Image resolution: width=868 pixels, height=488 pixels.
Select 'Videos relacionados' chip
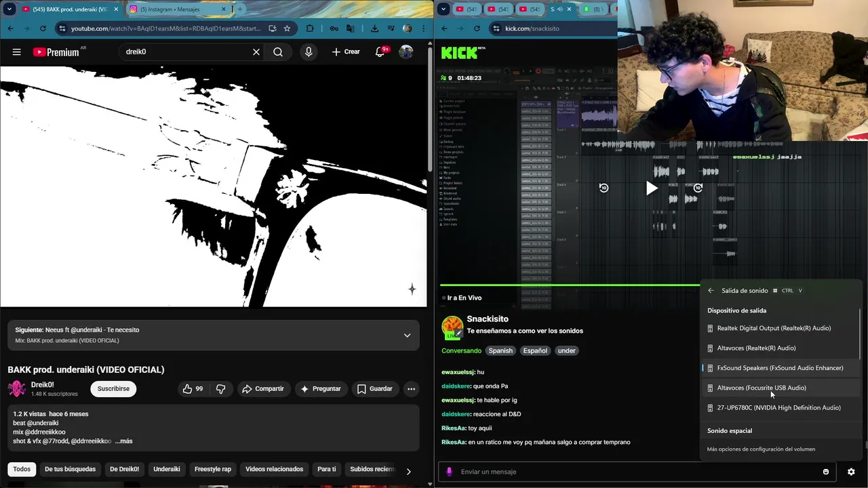[x=274, y=469]
